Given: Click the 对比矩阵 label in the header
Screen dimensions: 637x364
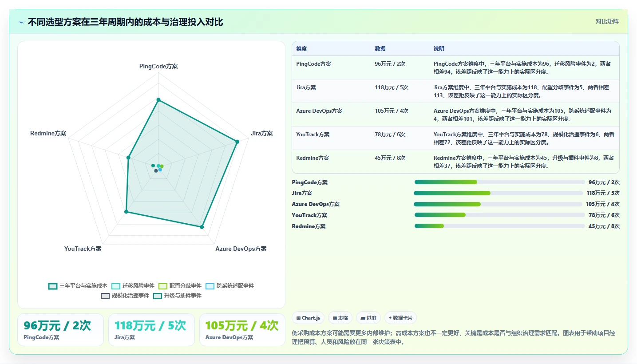Looking at the screenshot, I should click(607, 21).
